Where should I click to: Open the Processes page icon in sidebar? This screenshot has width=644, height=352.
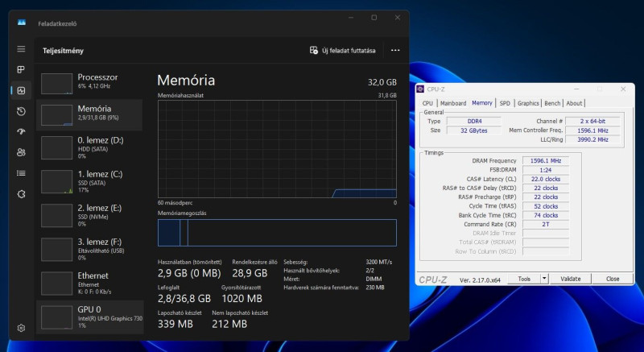pos(21,70)
